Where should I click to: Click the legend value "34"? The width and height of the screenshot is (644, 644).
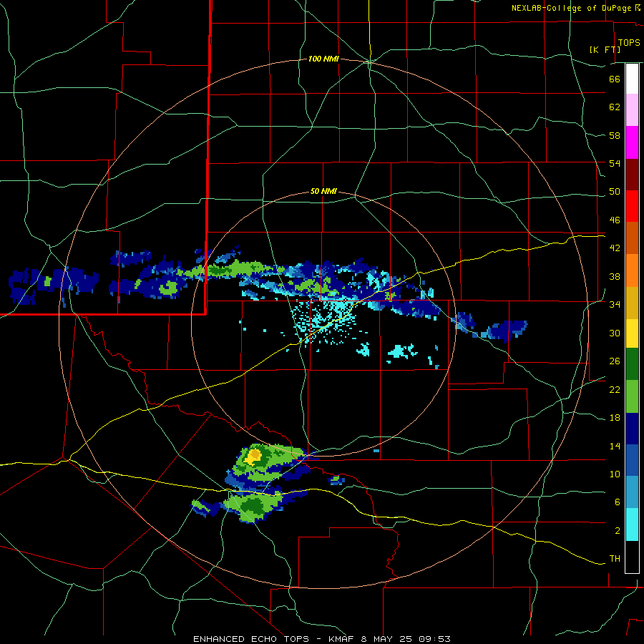click(x=615, y=305)
